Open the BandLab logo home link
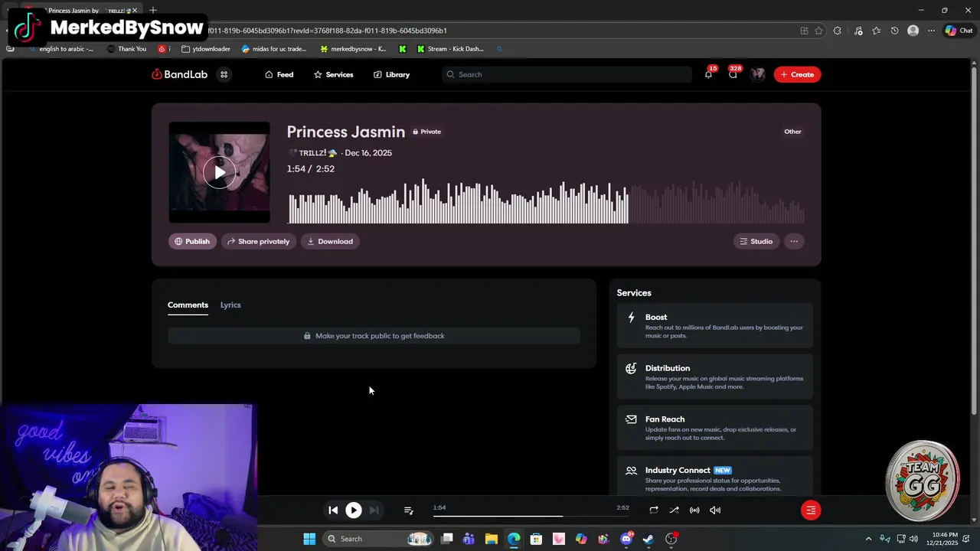Viewport: 980px width, 551px height. click(x=179, y=74)
